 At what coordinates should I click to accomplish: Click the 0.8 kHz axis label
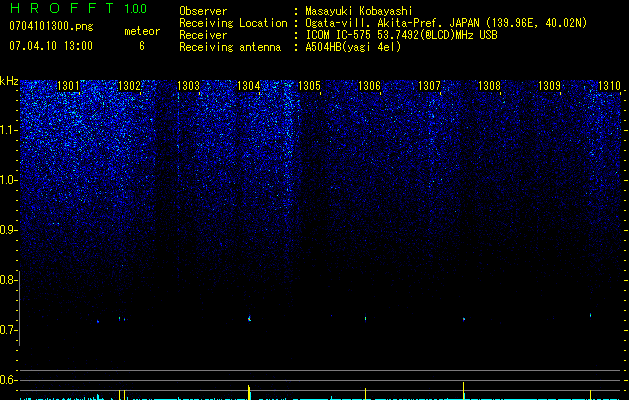click(x=7, y=280)
